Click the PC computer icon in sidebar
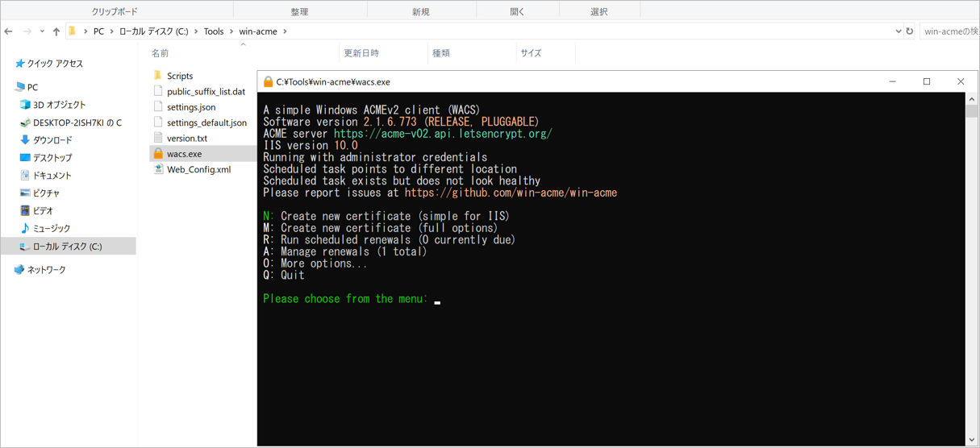The width and height of the screenshot is (980, 448). point(19,87)
